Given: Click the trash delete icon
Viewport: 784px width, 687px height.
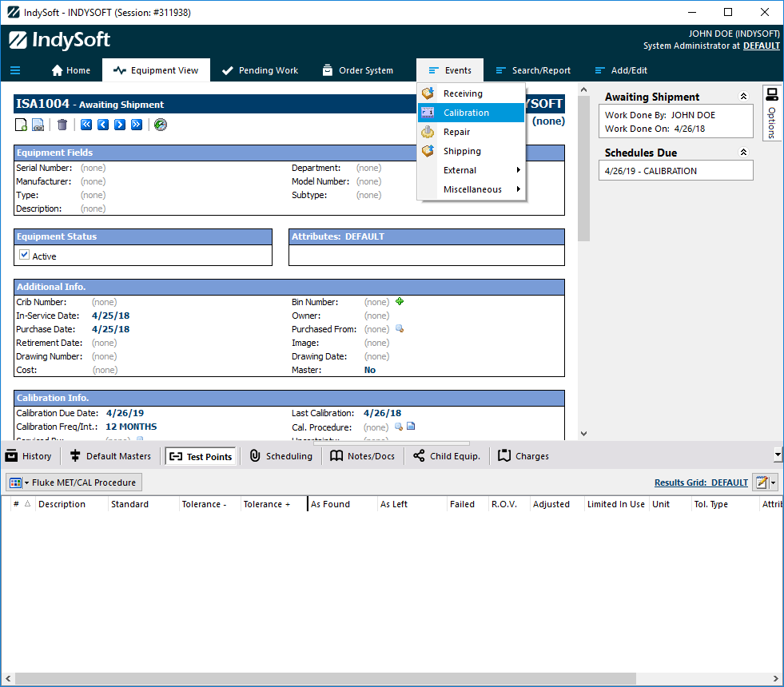Looking at the screenshot, I should pos(62,125).
